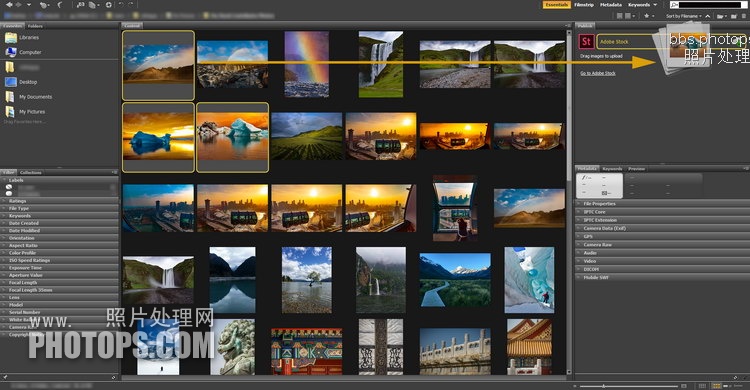Click the Rotate counterclockwise icon
Screen dimensions: 750x390
(121, 4)
